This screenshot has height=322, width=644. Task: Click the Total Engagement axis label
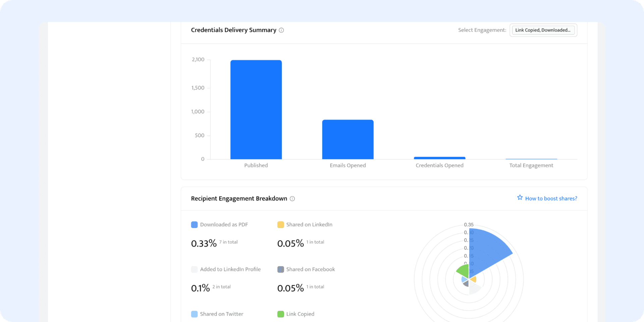(x=531, y=165)
